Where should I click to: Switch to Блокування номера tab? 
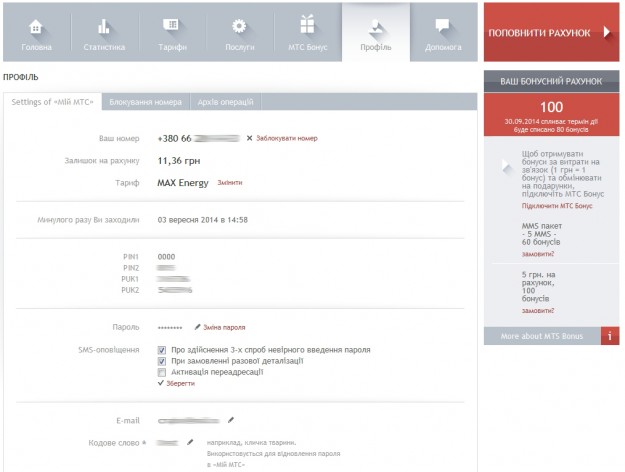(x=145, y=102)
